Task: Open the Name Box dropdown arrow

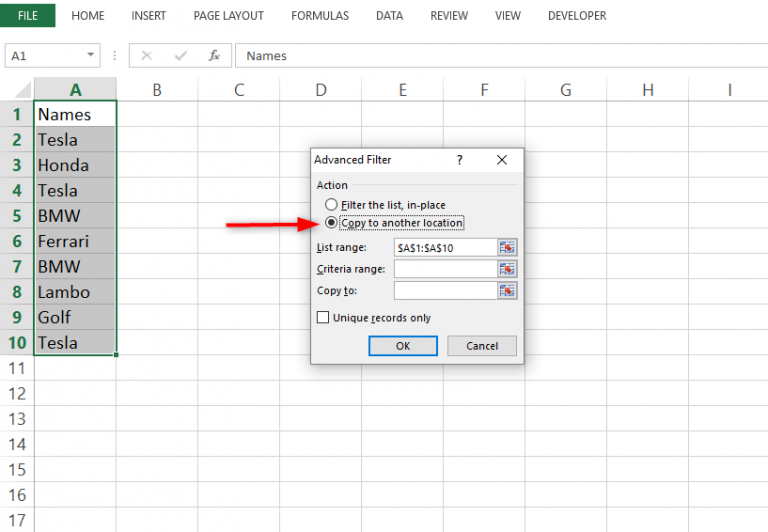Action: (x=91, y=55)
